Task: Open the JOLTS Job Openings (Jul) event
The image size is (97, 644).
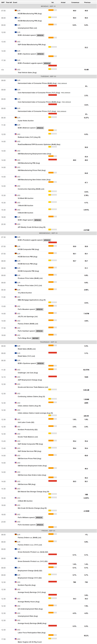Action: [28, 317]
